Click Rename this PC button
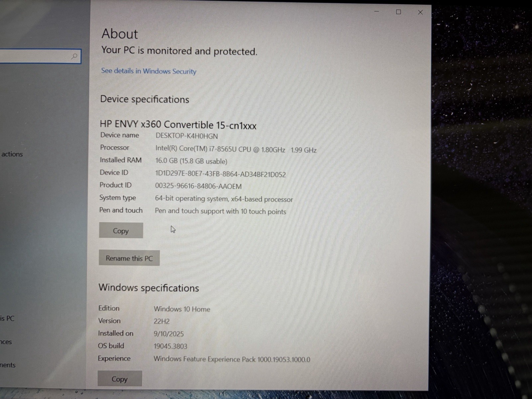Viewport: 532px width, 399px height. (129, 258)
